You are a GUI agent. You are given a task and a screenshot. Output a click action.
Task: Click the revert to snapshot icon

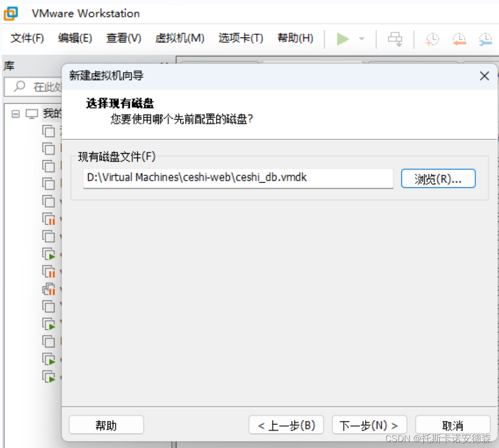pyautogui.click(x=459, y=39)
